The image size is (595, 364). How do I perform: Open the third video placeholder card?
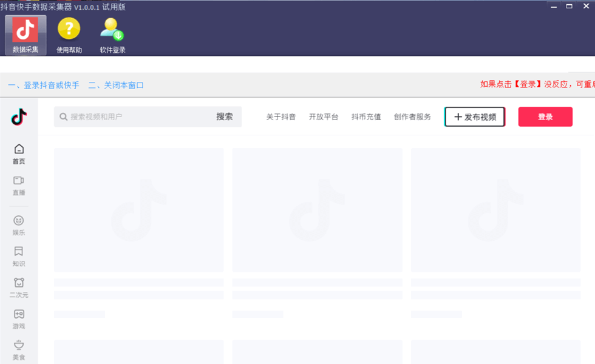[496, 210]
